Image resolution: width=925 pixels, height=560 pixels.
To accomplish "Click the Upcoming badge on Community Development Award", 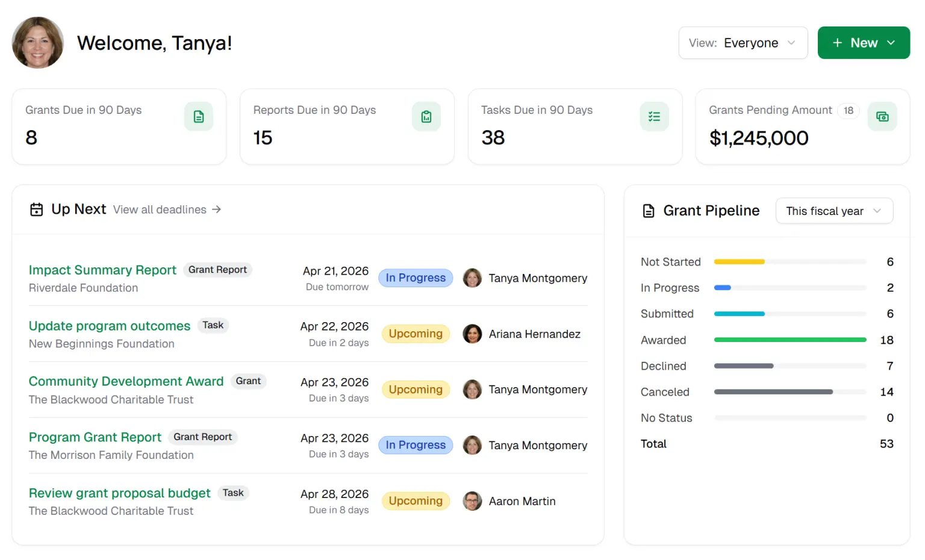I will (x=416, y=389).
